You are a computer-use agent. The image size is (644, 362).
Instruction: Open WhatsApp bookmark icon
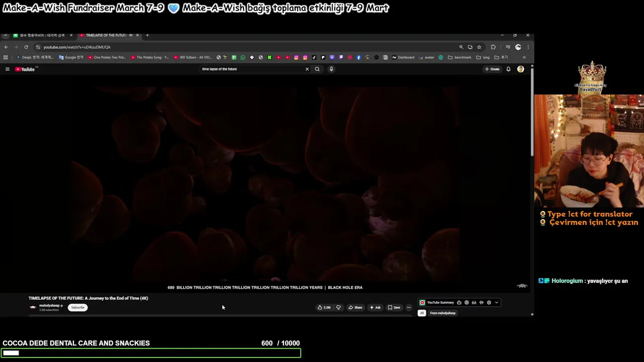pos(243,57)
